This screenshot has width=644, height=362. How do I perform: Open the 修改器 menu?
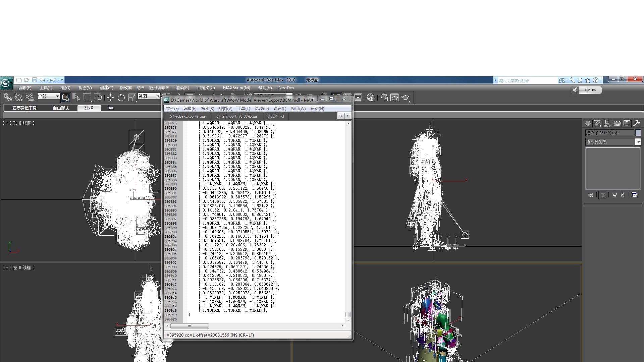126,88
